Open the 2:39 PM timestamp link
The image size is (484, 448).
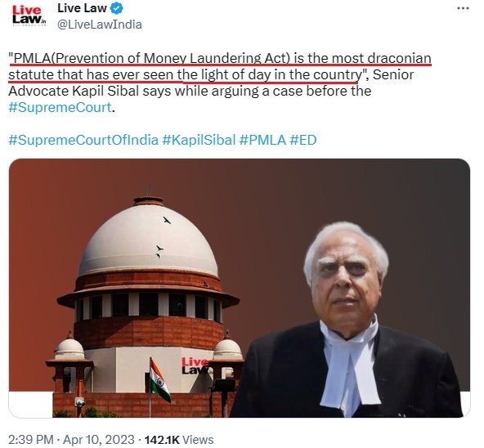tap(31, 440)
